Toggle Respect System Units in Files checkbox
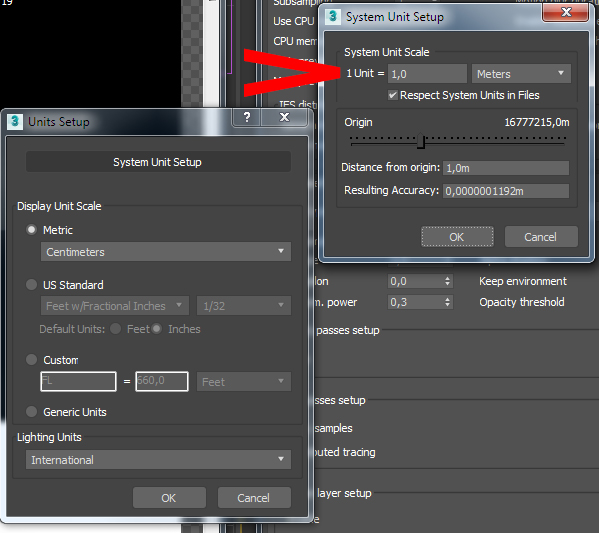 [393, 95]
